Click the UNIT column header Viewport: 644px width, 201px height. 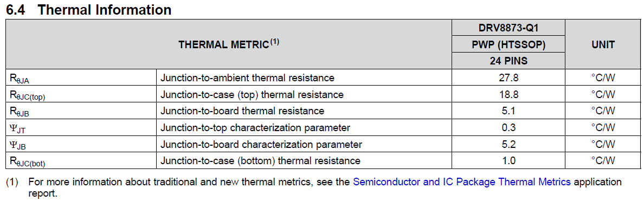coord(602,45)
